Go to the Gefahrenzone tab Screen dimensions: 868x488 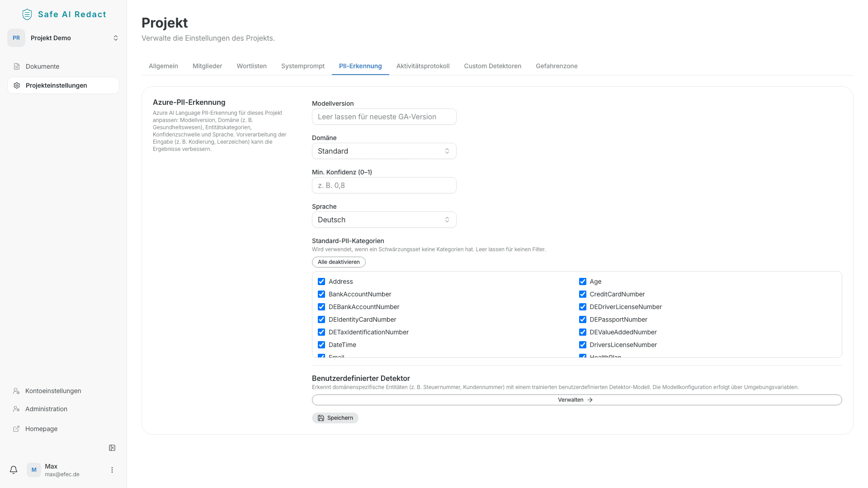coord(557,66)
